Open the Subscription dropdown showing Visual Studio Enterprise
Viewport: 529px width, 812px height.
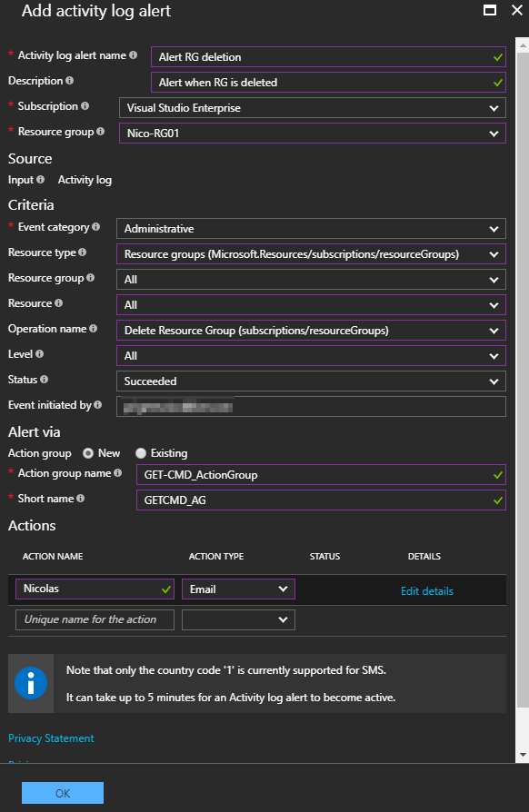coord(313,108)
